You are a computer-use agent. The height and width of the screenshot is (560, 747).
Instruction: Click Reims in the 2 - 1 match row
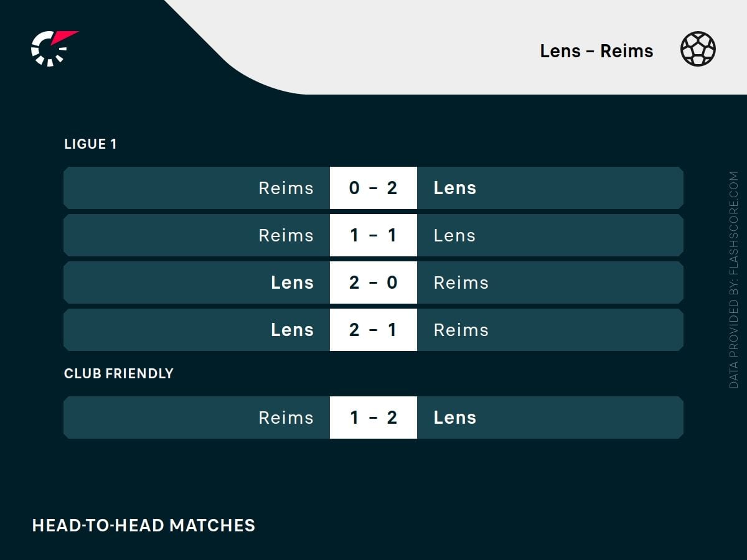pyautogui.click(x=461, y=330)
